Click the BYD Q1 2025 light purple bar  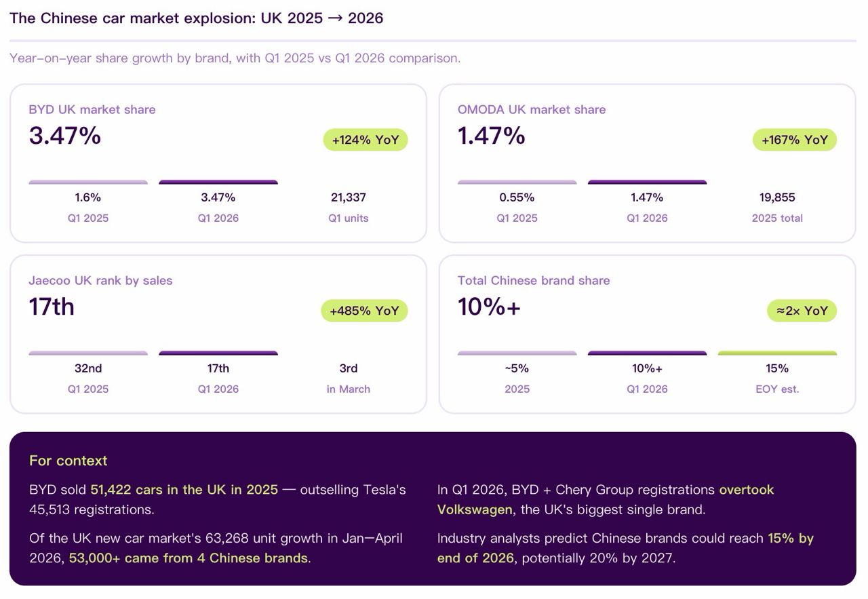[x=88, y=182]
